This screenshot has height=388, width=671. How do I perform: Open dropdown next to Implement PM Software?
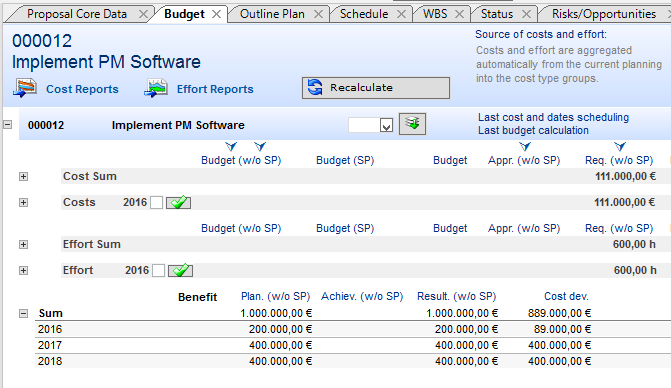386,125
